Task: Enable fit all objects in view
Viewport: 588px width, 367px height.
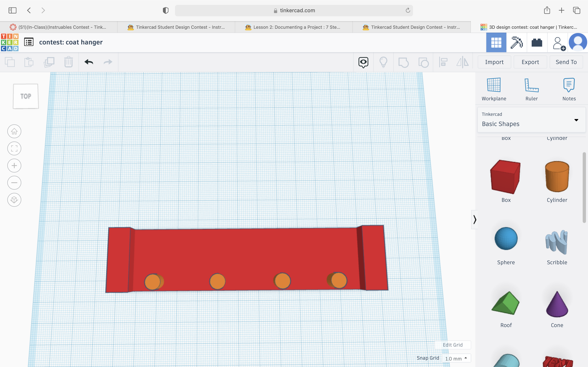Action: point(14,148)
